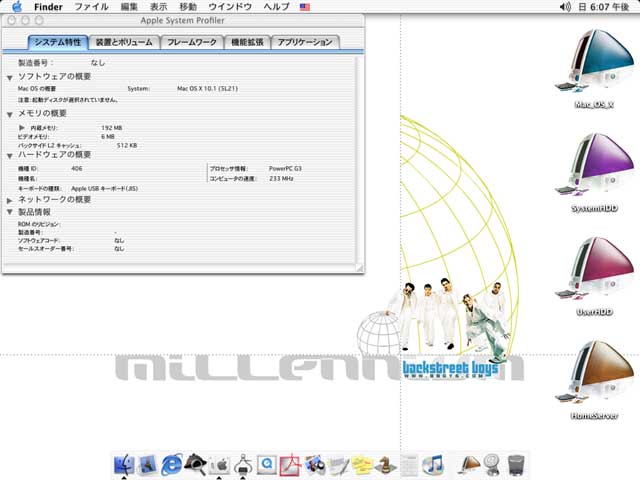Click the Mac OS X 10.1 (5L21) text
Image resolution: width=640 pixels, height=480 pixels.
[207, 89]
